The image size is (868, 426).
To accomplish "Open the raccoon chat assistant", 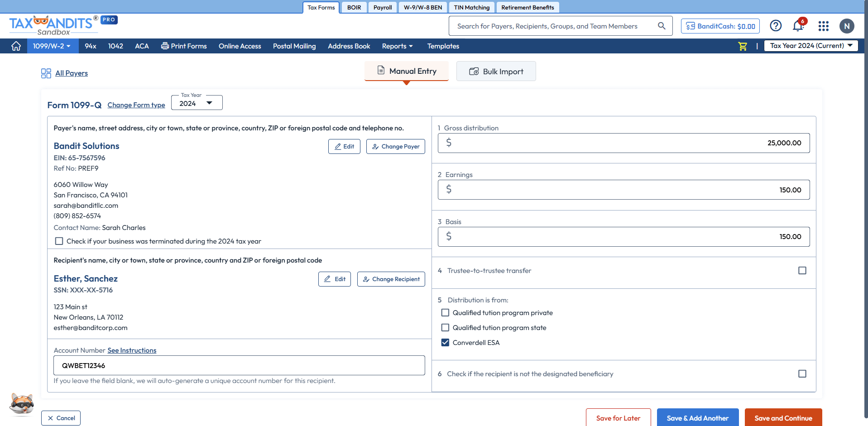I will 22,403.
